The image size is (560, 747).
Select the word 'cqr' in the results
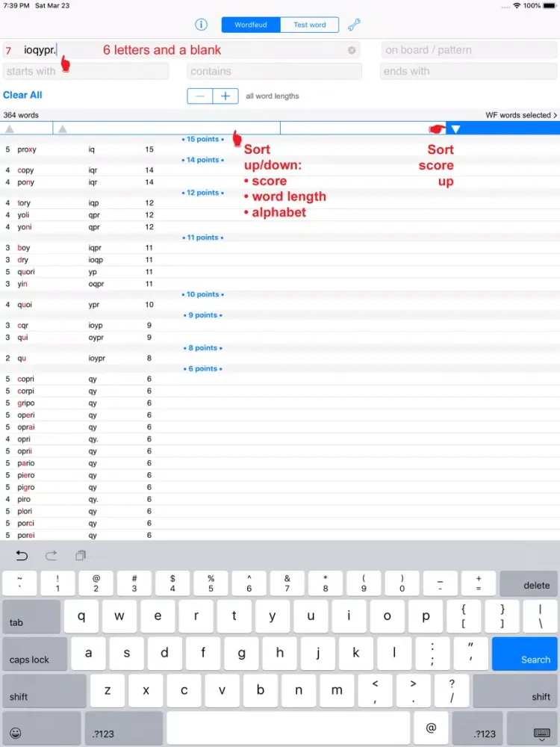coord(23,326)
